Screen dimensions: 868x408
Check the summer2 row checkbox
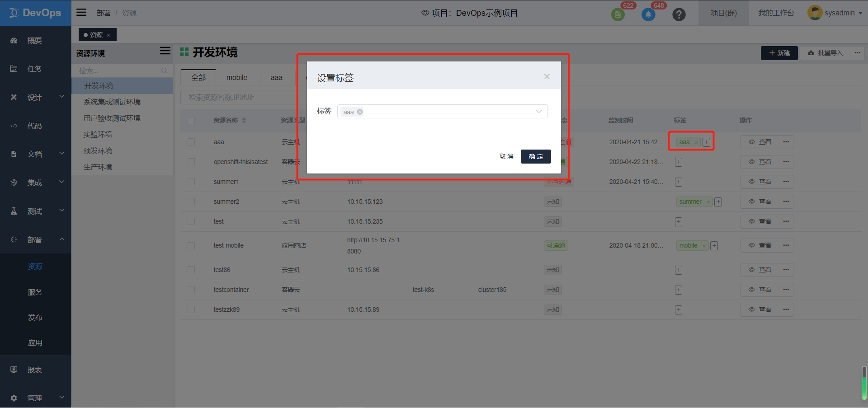coord(191,202)
